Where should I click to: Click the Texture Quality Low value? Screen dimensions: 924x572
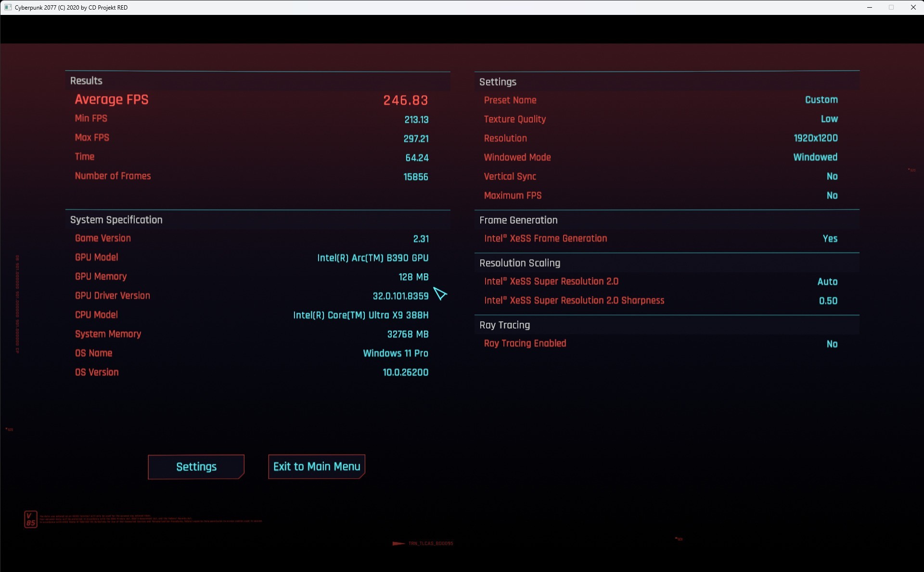click(829, 119)
